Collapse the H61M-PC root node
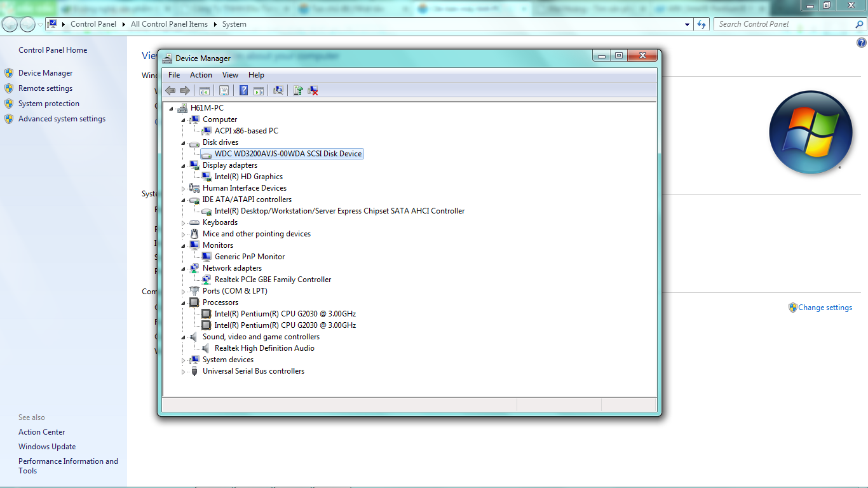Image resolution: width=868 pixels, height=488 pixels. coord(171,109)
